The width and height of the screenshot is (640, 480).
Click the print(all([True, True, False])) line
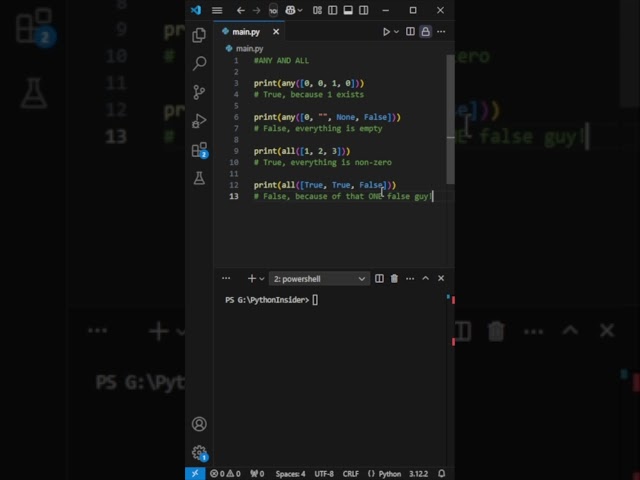325,185
